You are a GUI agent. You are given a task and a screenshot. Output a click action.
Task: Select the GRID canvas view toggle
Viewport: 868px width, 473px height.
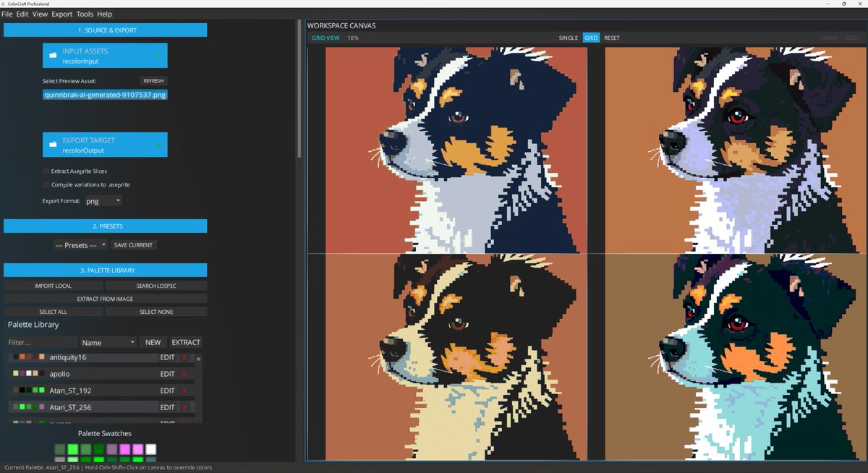pyautogui.click(x=591, y=38)
